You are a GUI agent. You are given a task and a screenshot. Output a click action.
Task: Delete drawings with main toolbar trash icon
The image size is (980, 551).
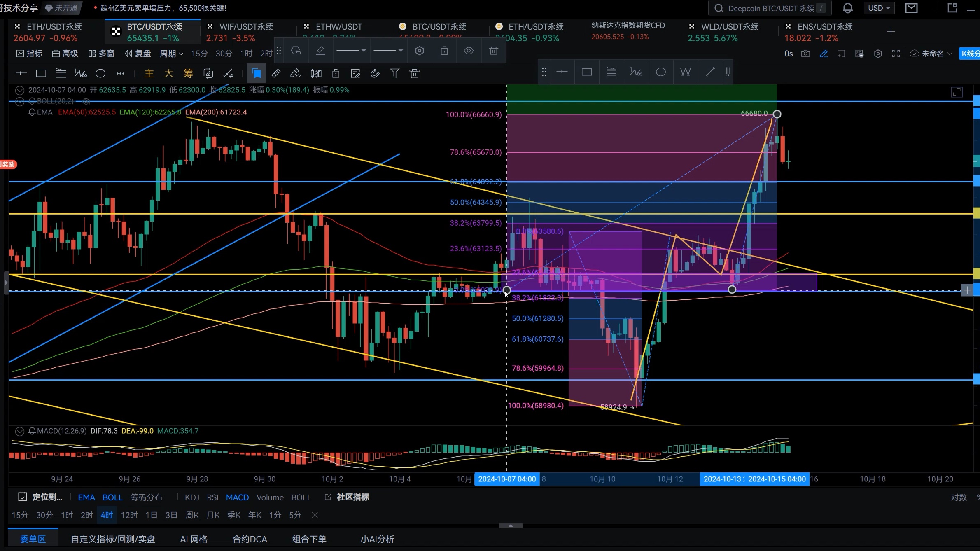click(x=415, y=74)
